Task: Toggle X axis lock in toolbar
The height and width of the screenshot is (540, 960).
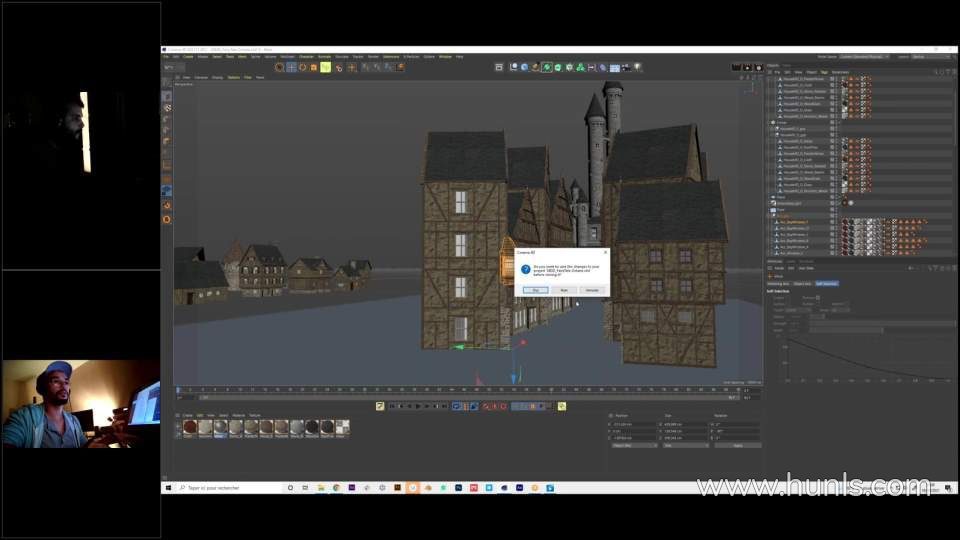Action: (x=366, y=67)
